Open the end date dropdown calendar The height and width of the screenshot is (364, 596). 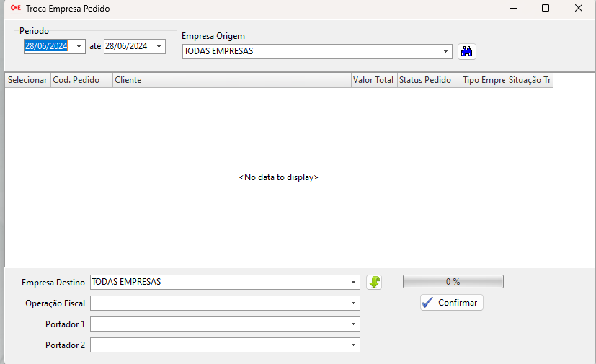pyautogui.click(x=158, y=47)
